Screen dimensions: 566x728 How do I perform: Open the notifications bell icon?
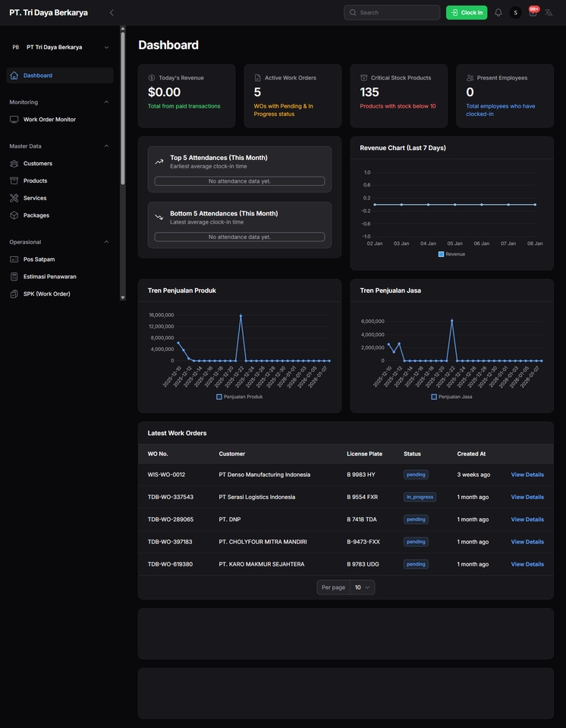pos(498,13)
